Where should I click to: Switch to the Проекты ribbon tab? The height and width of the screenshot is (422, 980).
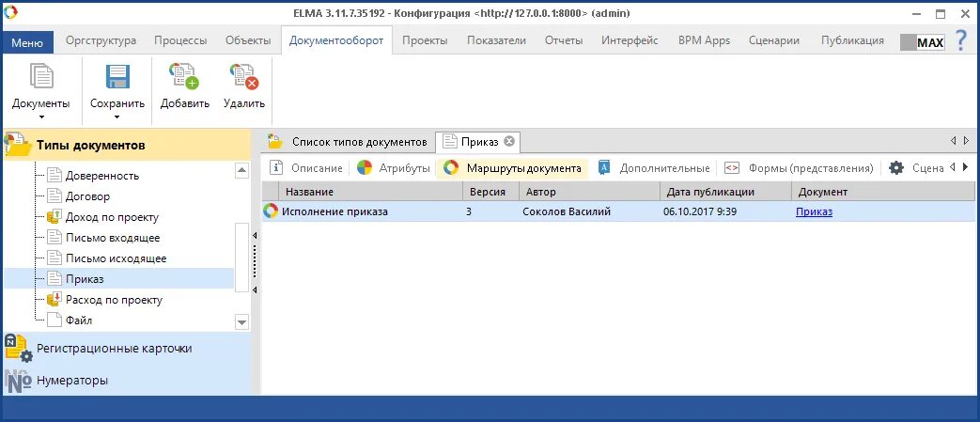click(x=425, y=40)
